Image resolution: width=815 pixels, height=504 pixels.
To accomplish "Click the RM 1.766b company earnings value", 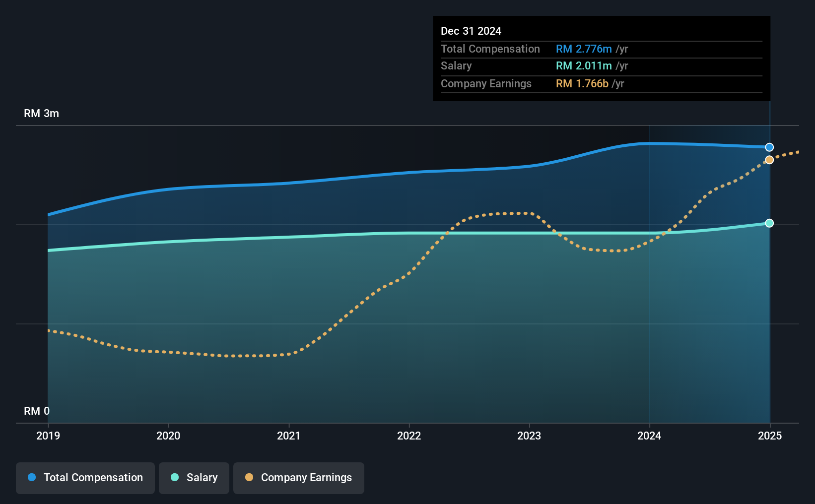I will pyautogui.click(x=582, y=83).
